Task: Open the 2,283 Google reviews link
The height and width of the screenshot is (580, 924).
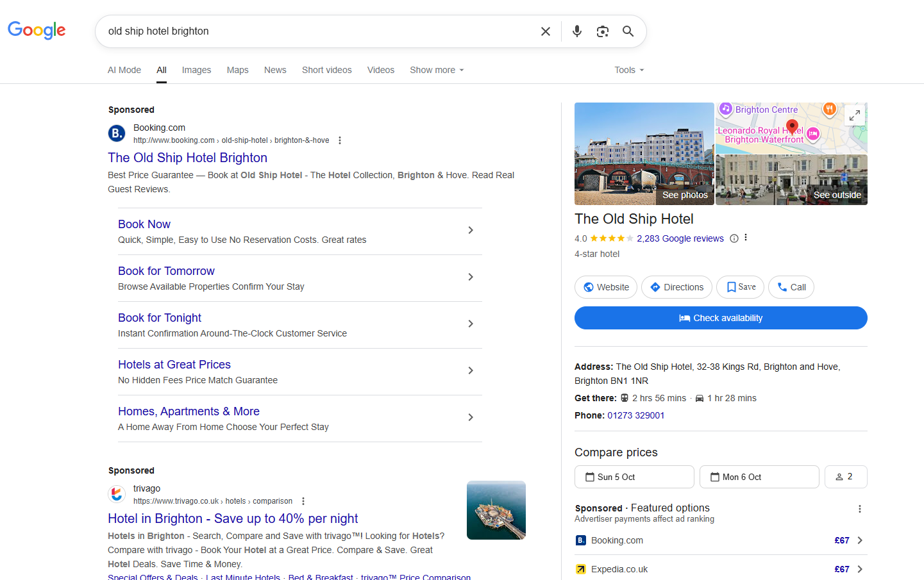Action: click(x=680, y=238)
